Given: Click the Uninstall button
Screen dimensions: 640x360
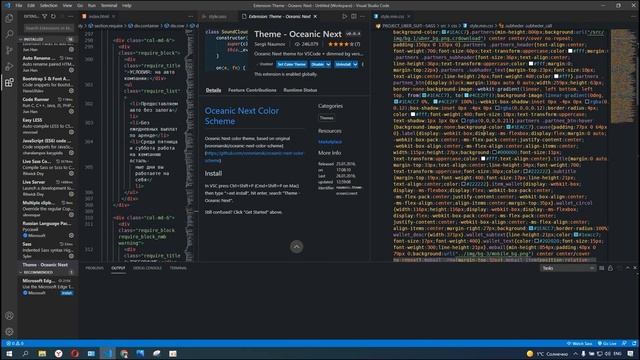Looking at the screenshot, I should tap(343, 64).
